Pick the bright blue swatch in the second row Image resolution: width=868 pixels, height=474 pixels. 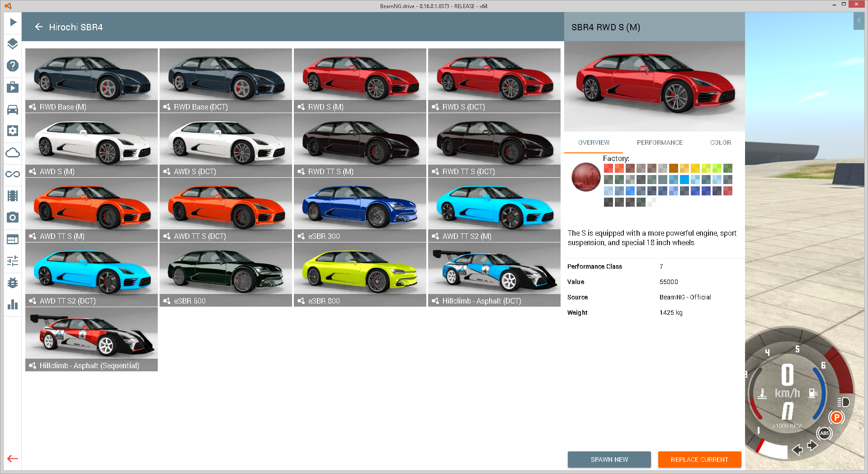pos(684,180)
